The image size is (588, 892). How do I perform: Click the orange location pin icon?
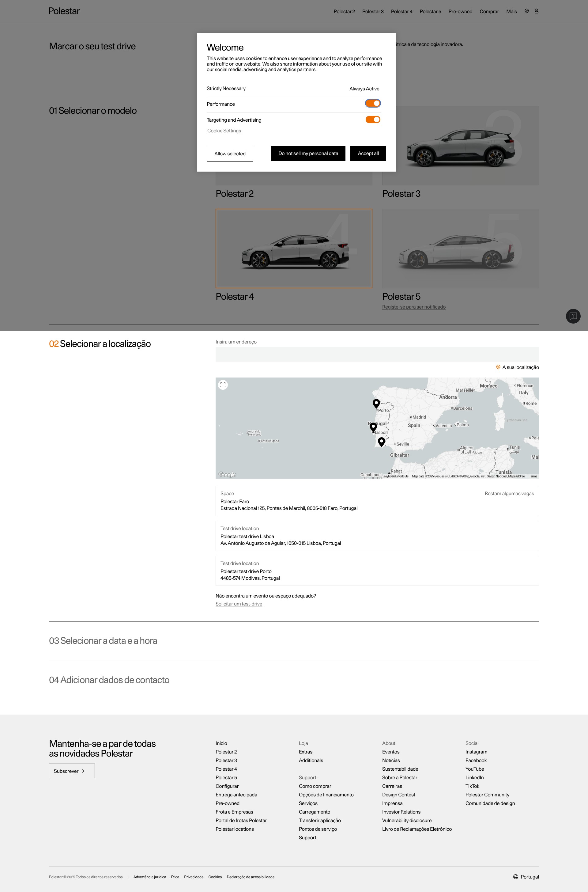coord(498,367)
